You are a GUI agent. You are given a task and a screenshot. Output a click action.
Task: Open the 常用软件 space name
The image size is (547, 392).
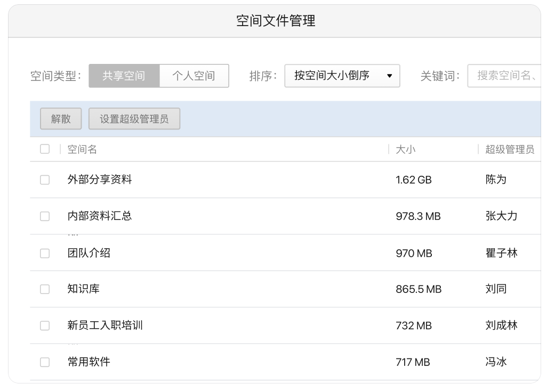click(89, 362)
